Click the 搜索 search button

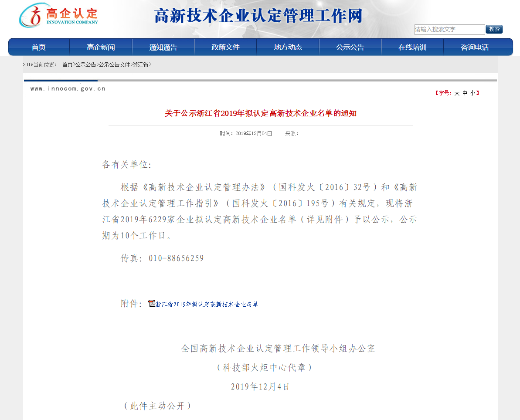tap(494, 29)
